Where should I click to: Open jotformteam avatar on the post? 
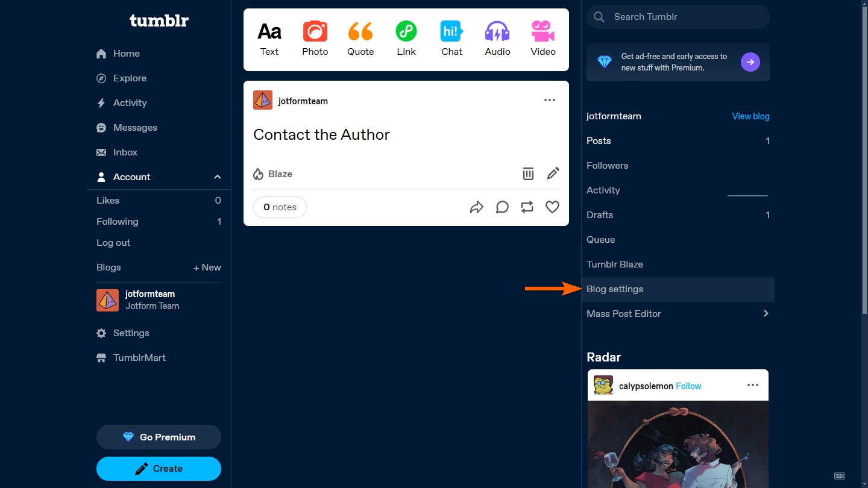click(263, 101)
